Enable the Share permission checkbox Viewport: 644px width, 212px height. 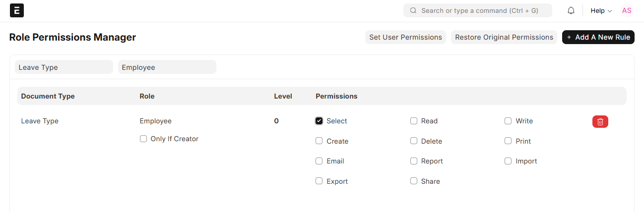tap(414, 181)
